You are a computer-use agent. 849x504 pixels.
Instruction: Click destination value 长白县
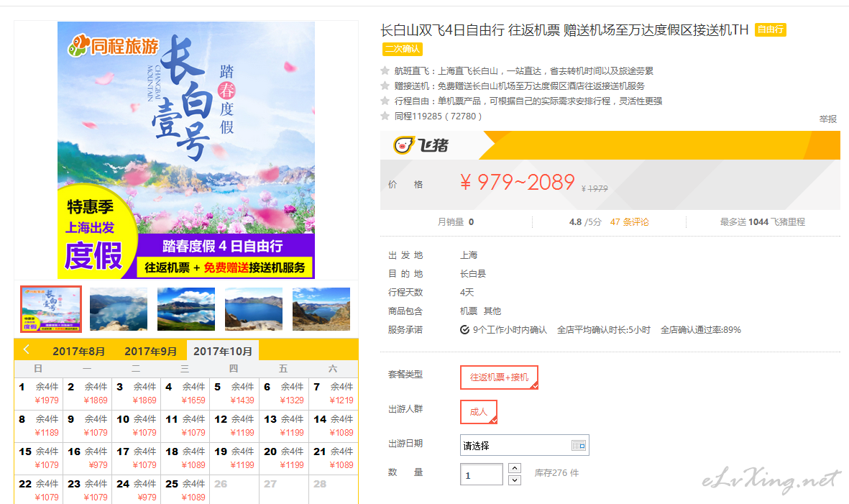point(473,274)
